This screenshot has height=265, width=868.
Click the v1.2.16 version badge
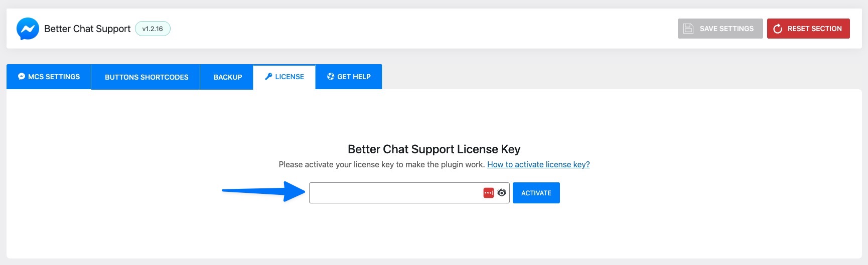pos(153,29)
